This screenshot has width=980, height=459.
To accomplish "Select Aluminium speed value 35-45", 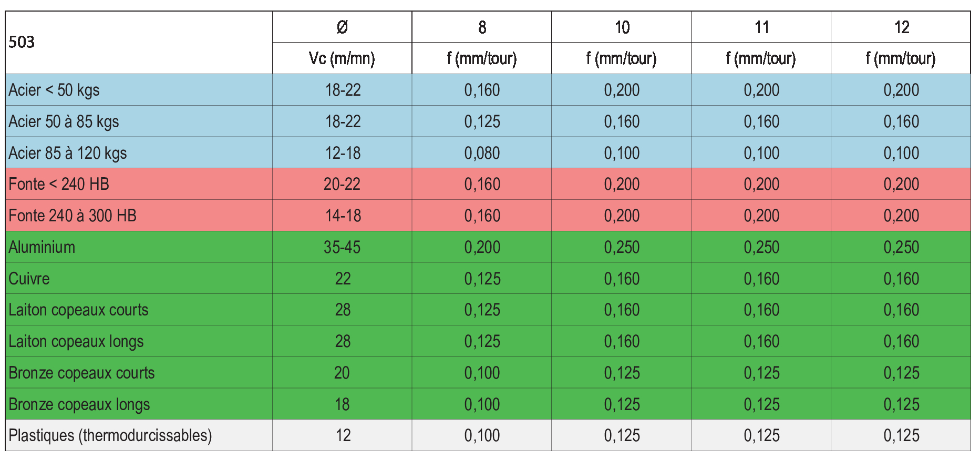I will (342, 247).
